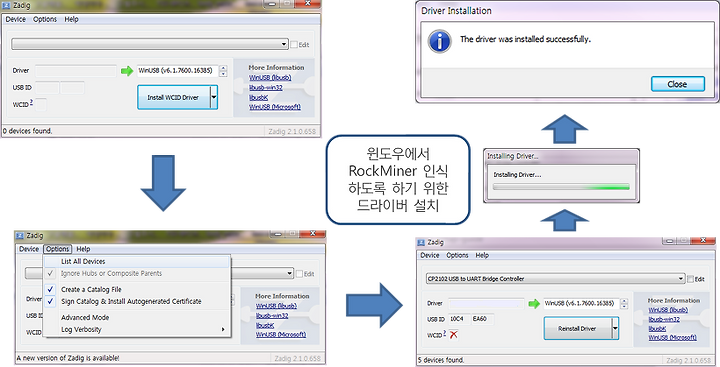Toggle the WCID checkbox in top-left Zadig window
This screenshot has height=367, width=720.
[x=41, y=105]
